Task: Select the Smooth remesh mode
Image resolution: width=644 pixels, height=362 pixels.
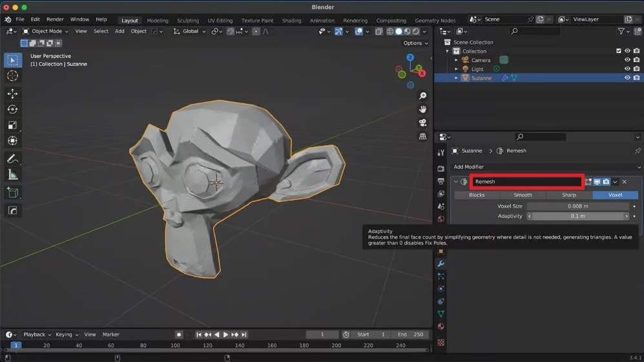Action: pyautogui.click(x=523, y=195)
